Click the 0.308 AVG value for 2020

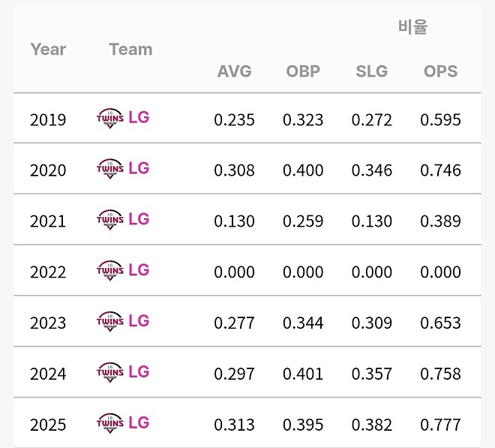click(x=234, y=170)
